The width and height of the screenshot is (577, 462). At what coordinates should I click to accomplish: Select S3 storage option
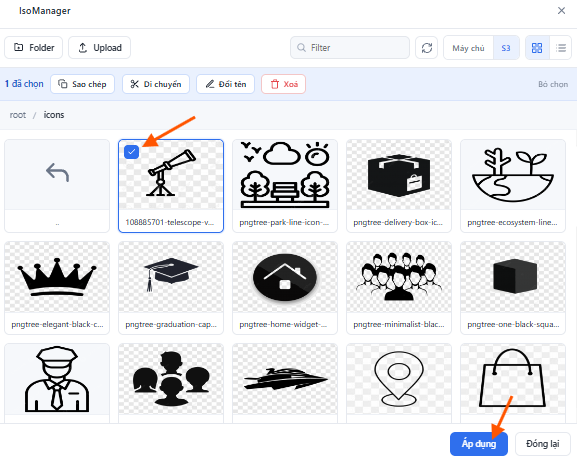click(x=506, y=48)
